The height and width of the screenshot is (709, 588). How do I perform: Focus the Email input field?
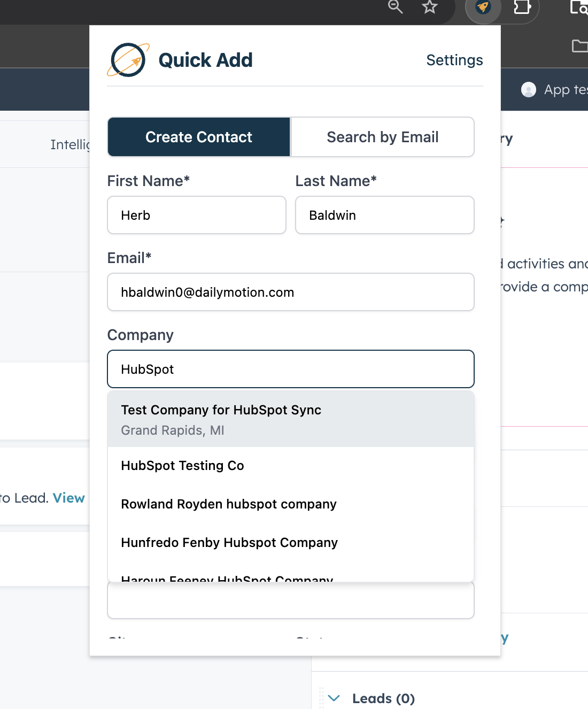290,292
